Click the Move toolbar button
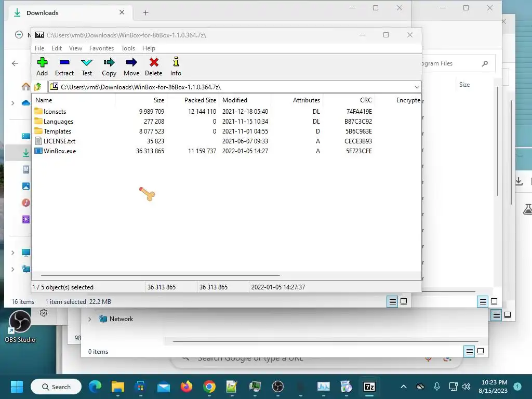This screenshot has width=532, height=399. [131, 66]
